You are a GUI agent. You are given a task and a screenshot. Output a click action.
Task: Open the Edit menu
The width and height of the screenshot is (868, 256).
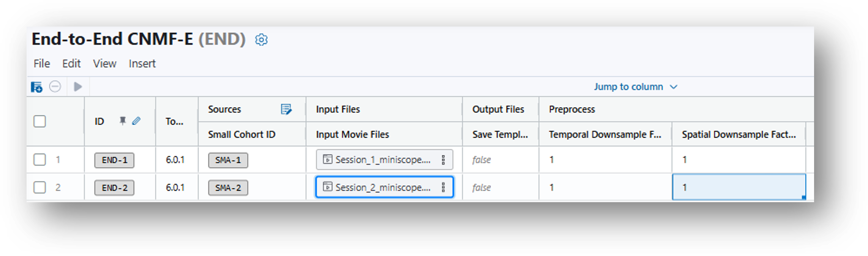pos(71,63)
